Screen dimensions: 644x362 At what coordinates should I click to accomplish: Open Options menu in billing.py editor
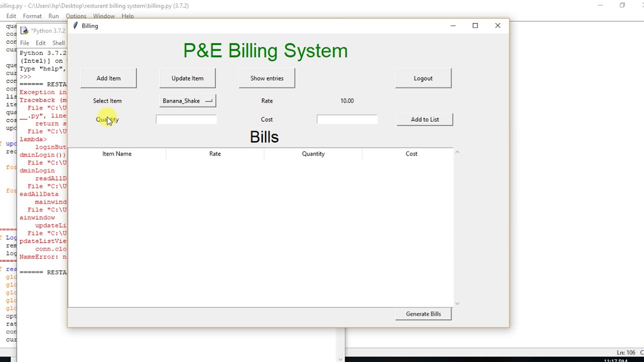point(76,16)
